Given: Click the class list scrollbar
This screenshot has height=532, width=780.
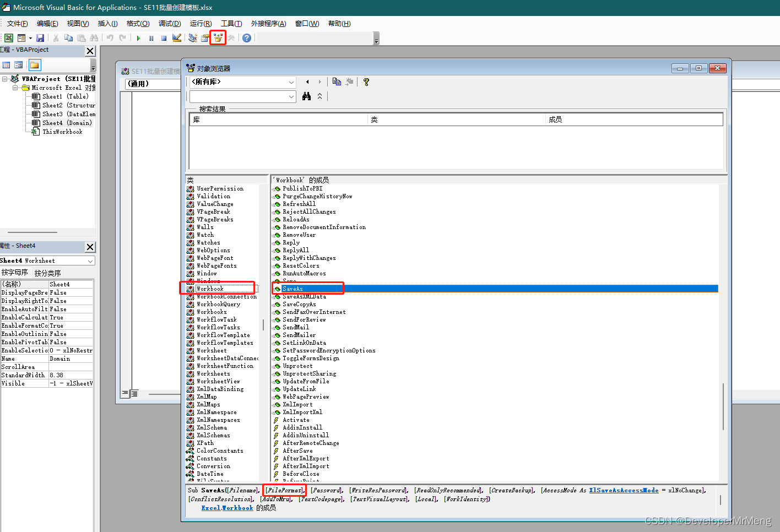Looking at the screenshot, I should [x=263, y=325].
